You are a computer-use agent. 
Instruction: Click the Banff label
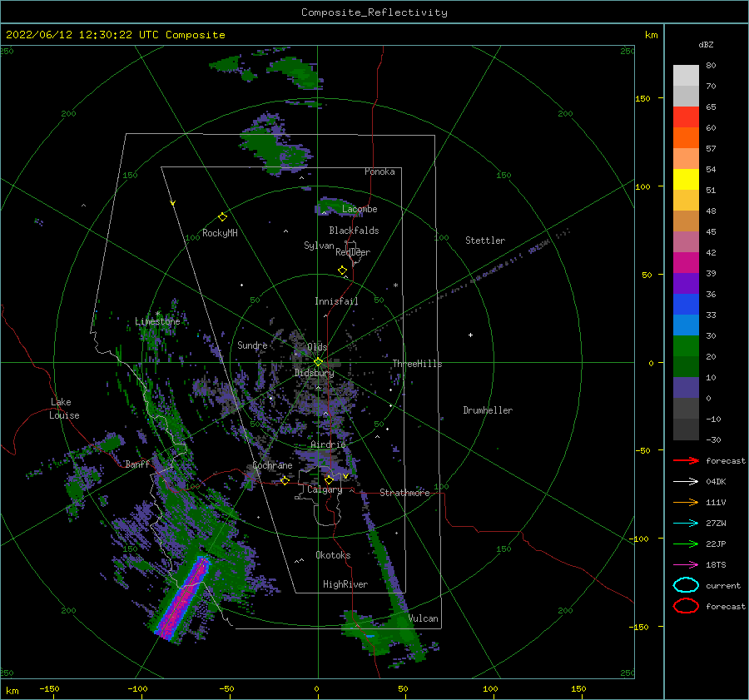pyautogui.click(x=137, y=464)
